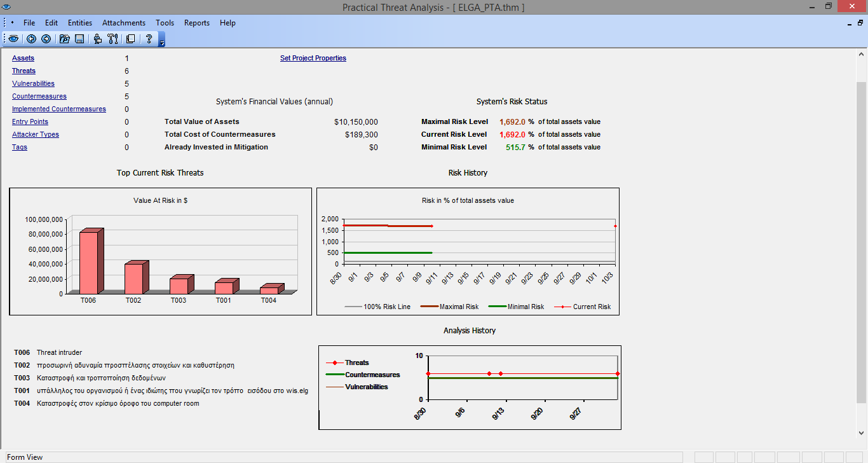Image resolution: width=868 pixels, height=463 pixels.
Task: Click the 'Maximal Risk' legend entry
Action: pos(449,307)
